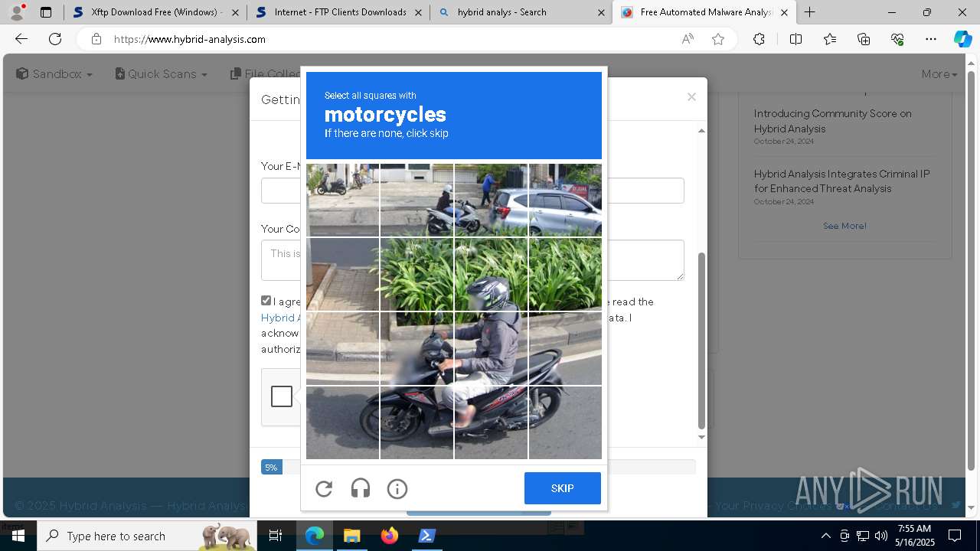Viewport: 980px width, 551px height.
Task: Click browser Back arrow
Action: click(x=21, y=39)
